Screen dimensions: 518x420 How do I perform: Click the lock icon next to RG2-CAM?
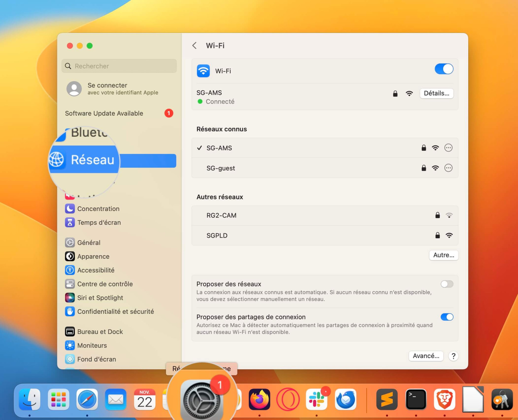click(x=437, y=215)
